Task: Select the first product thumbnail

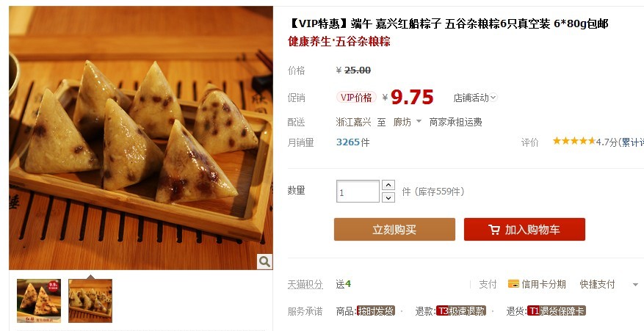Action: pos(39,301)
